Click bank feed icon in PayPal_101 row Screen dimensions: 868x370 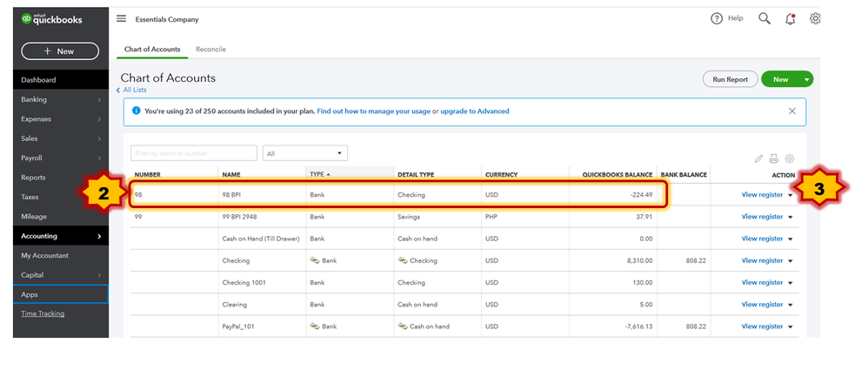[315, 326]
